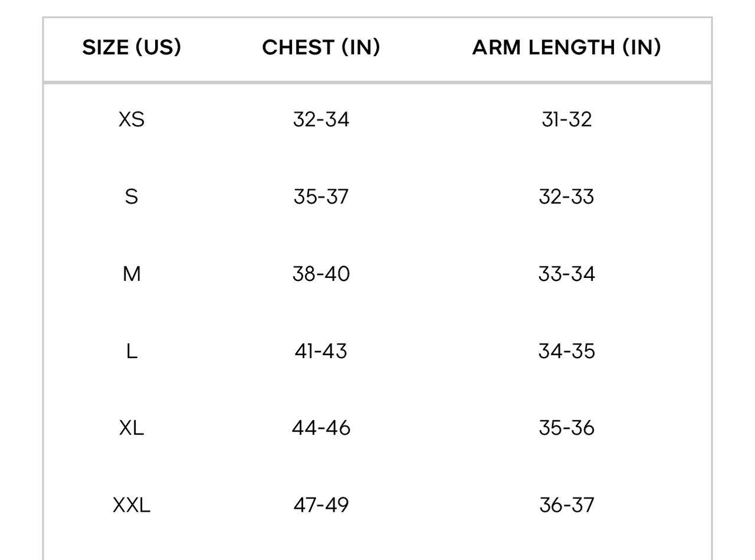Click arm length value 32-33
The height and width of the screenshot is (560, 755).
pos(566,197)
